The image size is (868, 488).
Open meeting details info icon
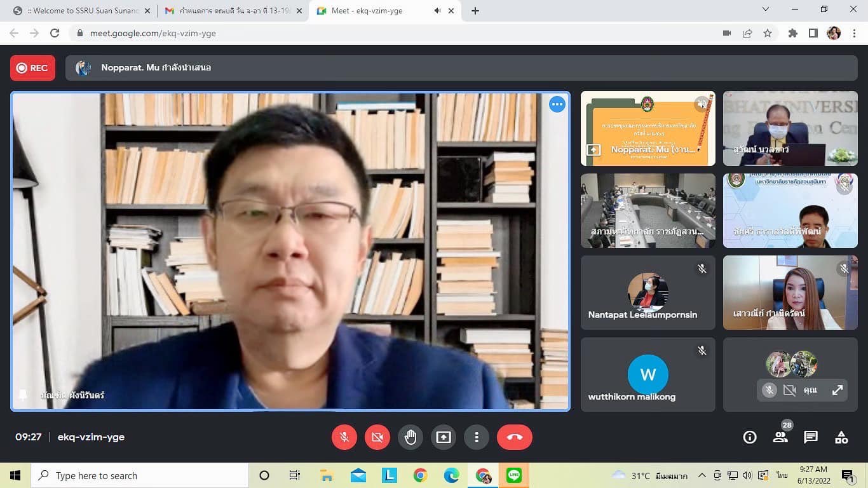(750, 437)
